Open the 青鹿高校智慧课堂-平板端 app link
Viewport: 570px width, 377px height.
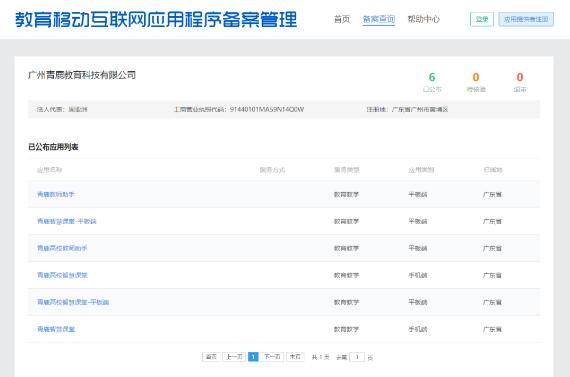[x=73, y=302]
